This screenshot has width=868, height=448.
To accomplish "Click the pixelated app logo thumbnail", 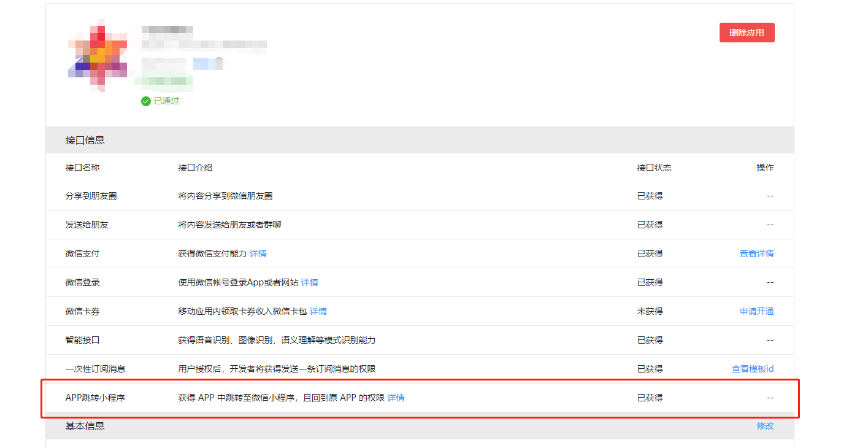I will [98, 56].
